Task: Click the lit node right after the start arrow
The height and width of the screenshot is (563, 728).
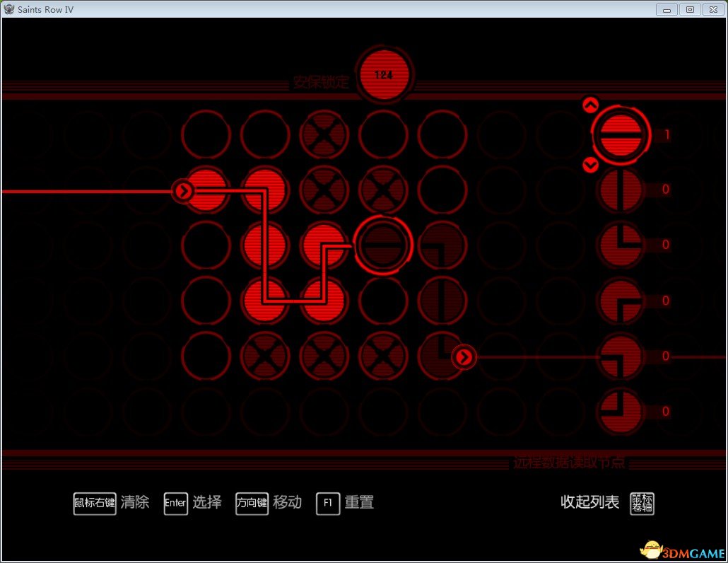Action: click(x=206, y=190)
